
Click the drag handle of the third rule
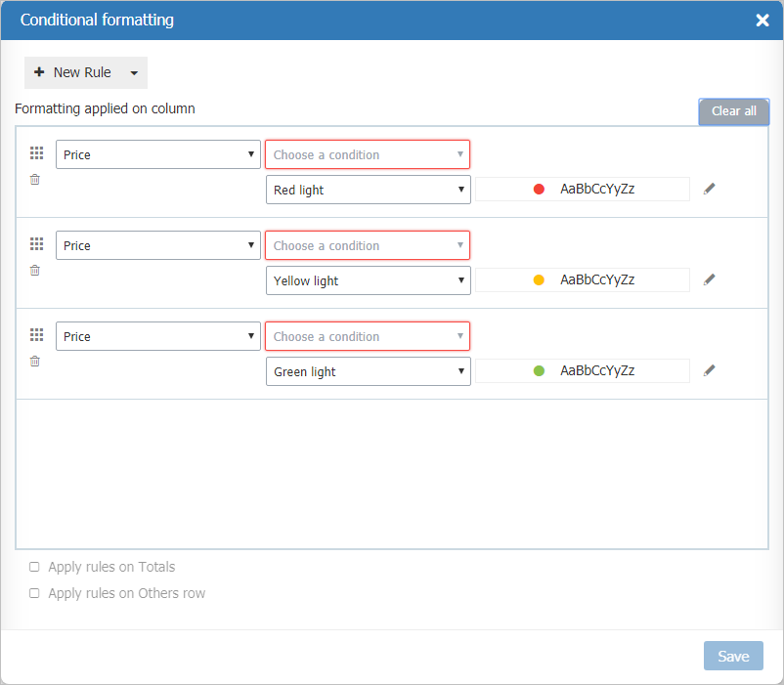(x=36, y=334)
